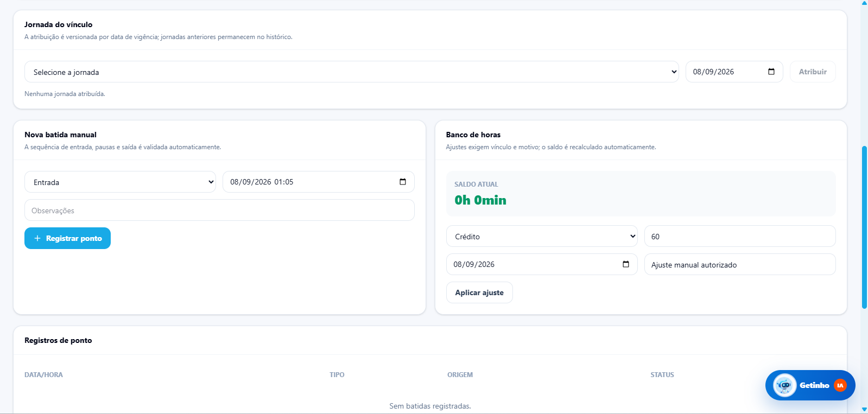The image size is (868, 414).
Task: Click the Atribuir button
Action: tap(813, 72)
